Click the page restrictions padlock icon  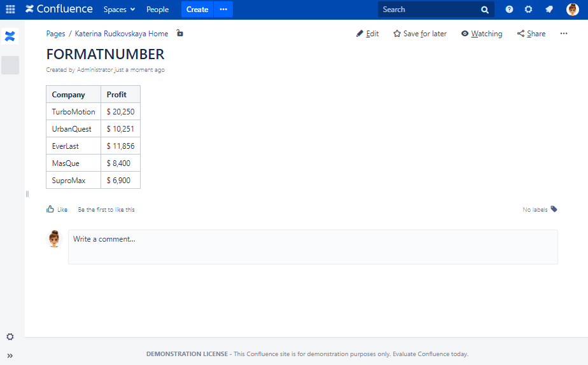180,34
